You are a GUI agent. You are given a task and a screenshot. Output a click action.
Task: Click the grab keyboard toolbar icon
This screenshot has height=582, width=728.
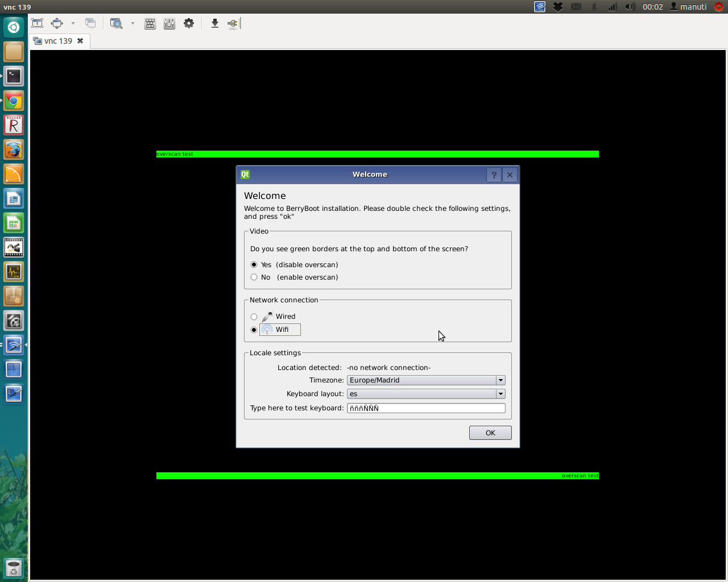tap(150, 23)
